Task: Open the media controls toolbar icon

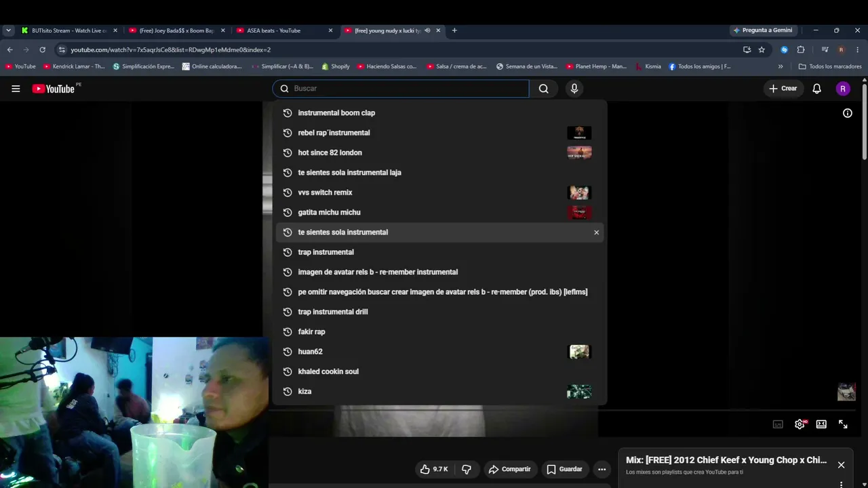Action: [825, 49]
